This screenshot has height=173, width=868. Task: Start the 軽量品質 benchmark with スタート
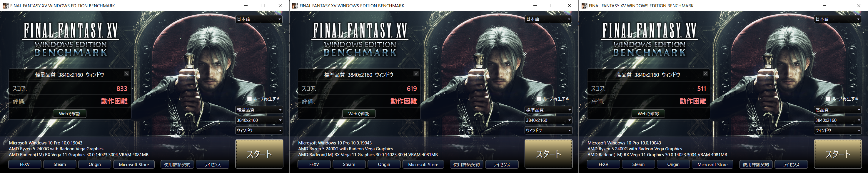pyautogui.click(x=259, y=154)
